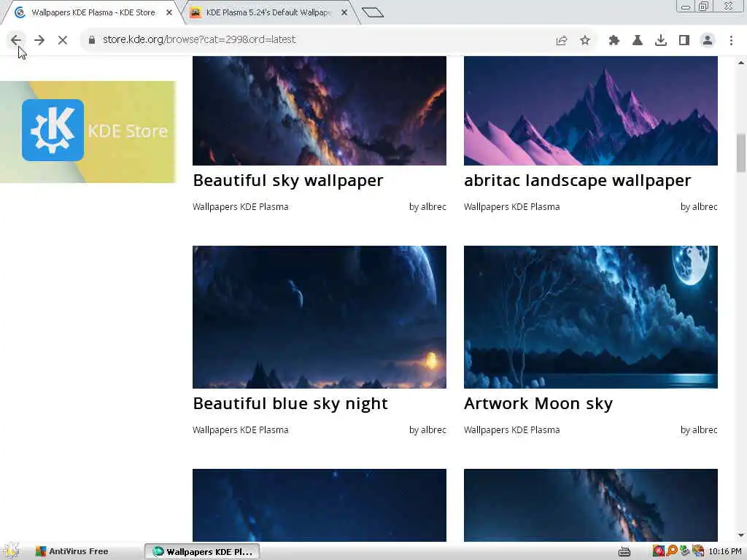Click 'by albrec' under Artwork Moon sky
Viewport: 747px width, 560px height.
[699, 429]
